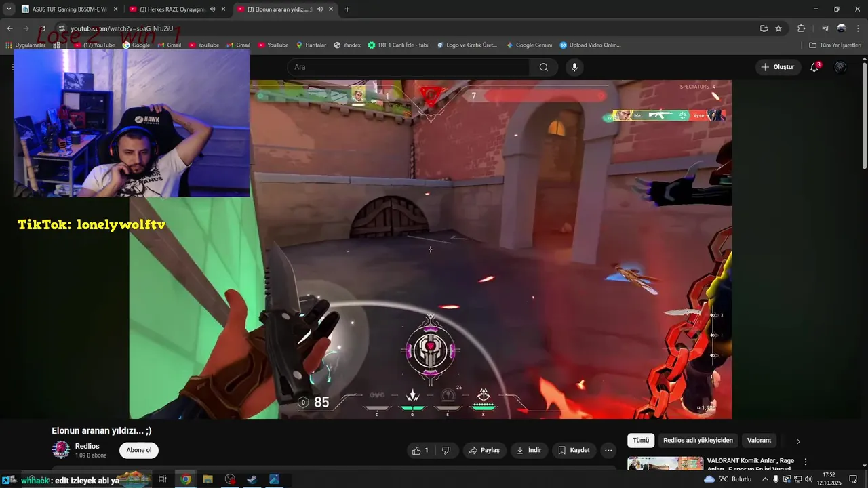Open VALORANT Komik Anlar video thumbnail
Screen dimensions: 868x488
[x=665, y=463]
